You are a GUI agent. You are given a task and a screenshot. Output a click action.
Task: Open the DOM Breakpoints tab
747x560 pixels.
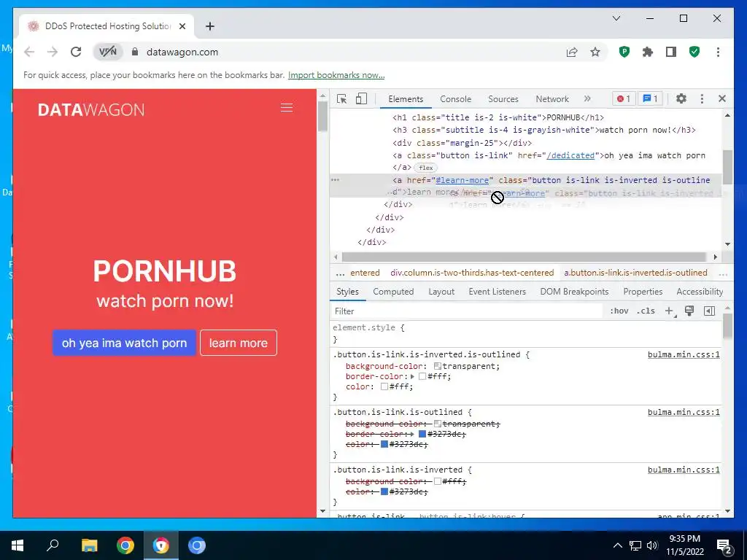click(574, 292)
